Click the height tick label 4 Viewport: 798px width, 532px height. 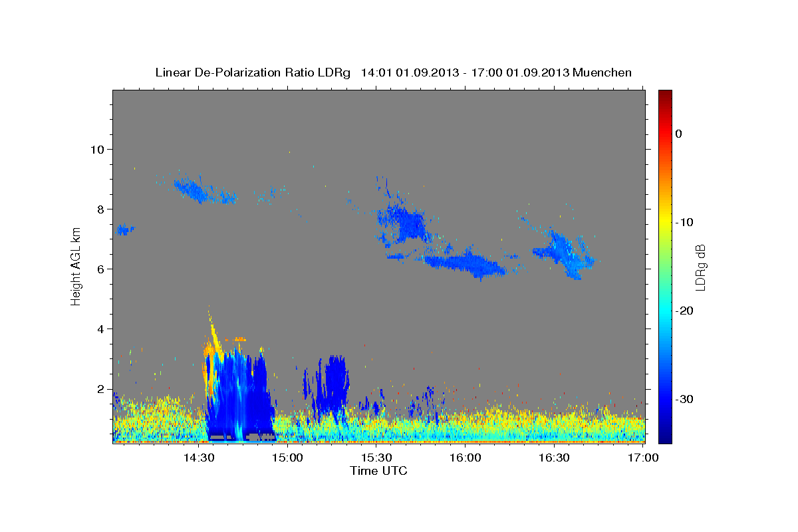(101, 329)
